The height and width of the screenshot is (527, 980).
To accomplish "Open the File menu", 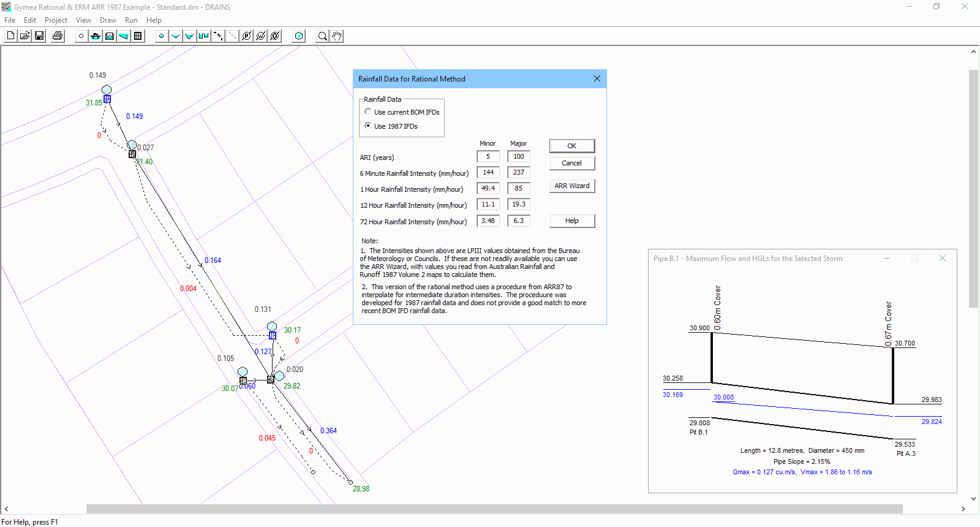I will click(10, 20).
